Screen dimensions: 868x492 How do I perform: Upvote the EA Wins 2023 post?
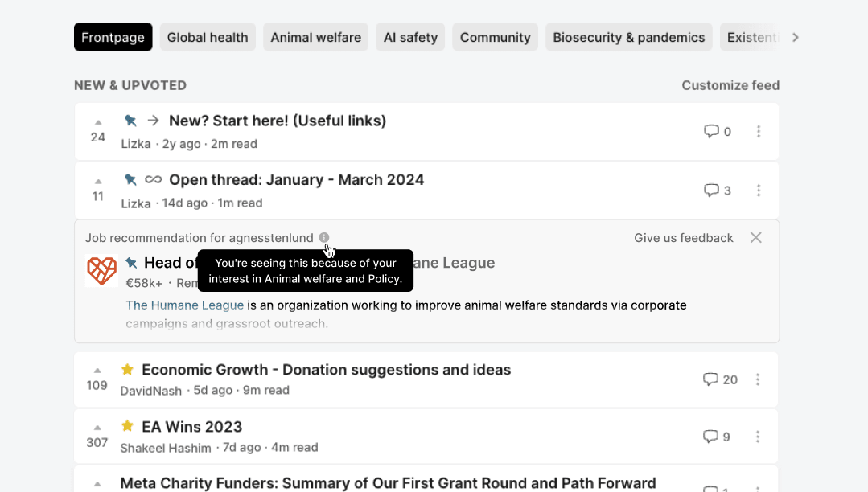tap(97, 428)
